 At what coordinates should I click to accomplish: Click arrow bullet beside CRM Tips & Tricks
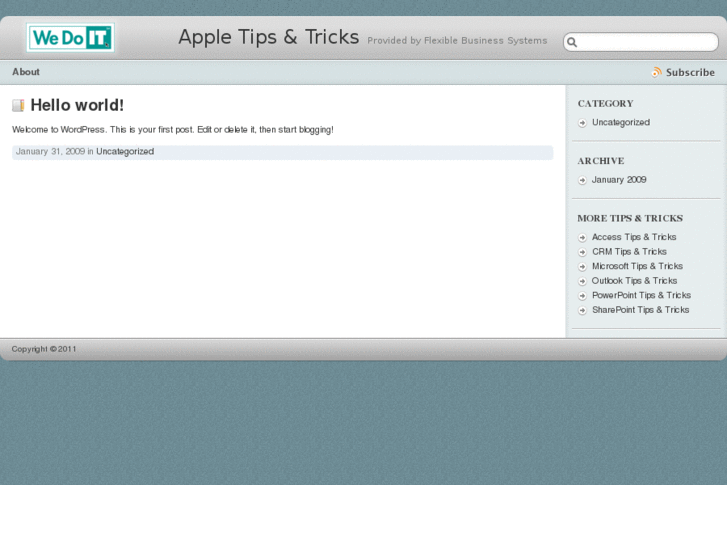[x=582, y=252]
